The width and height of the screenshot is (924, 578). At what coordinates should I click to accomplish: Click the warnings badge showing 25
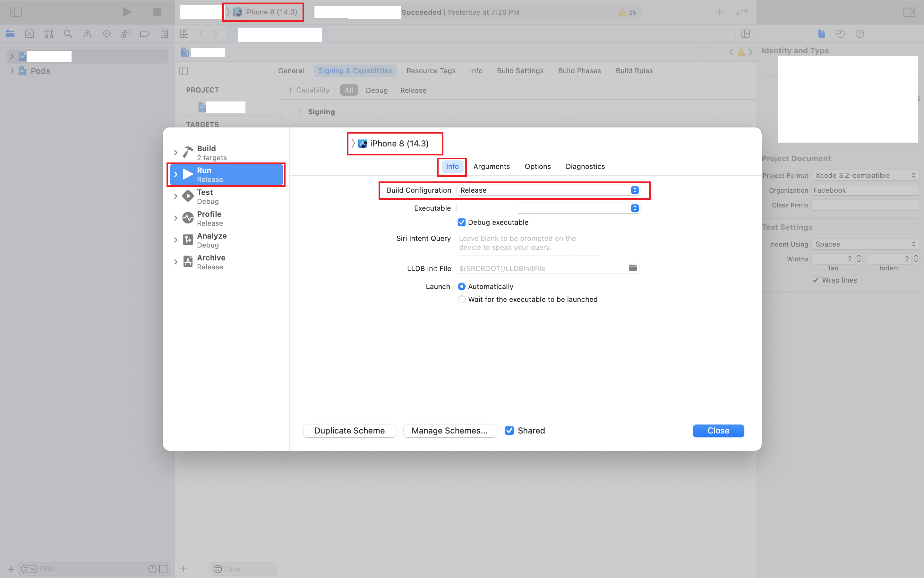click(627, 12)
